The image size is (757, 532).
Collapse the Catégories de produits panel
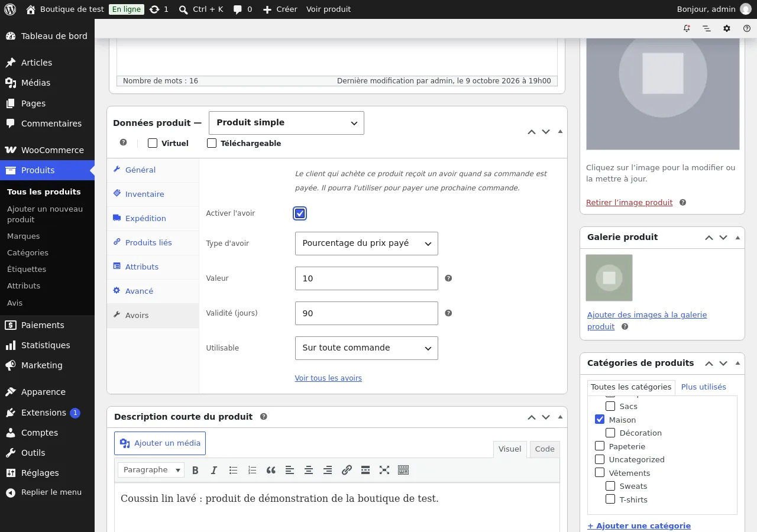[x=737, y=364]
